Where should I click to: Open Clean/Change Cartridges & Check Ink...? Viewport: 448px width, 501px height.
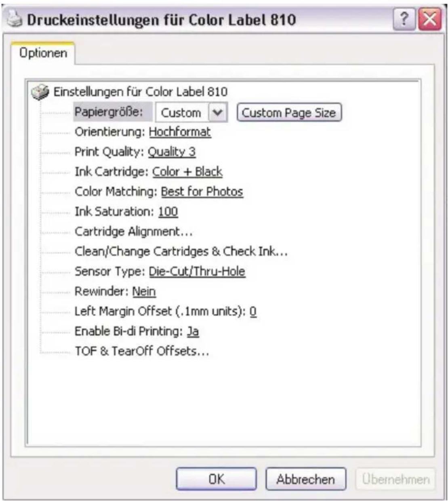tap(181, 251)
